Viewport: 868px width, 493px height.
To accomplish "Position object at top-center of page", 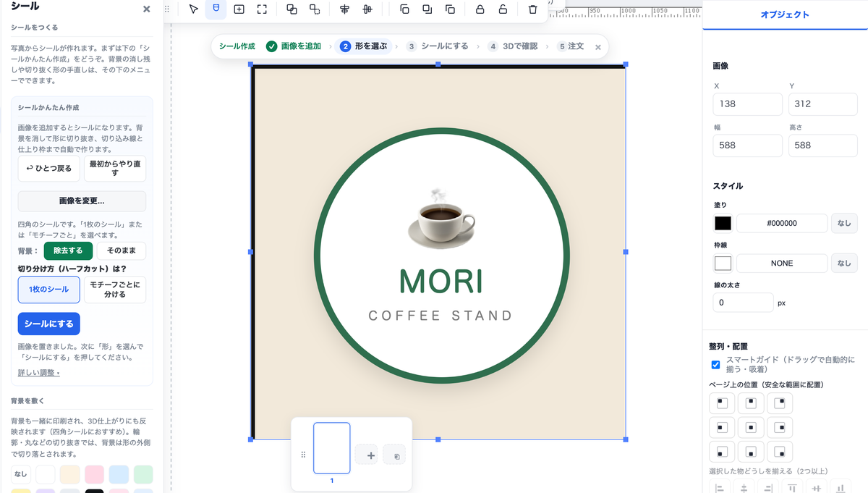I will [751, 403].
